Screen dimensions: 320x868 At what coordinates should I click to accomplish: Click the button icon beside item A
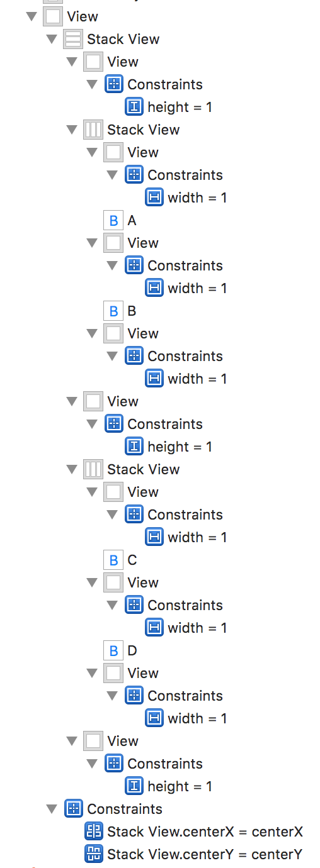pyautogui.click(x=113, y=220)
